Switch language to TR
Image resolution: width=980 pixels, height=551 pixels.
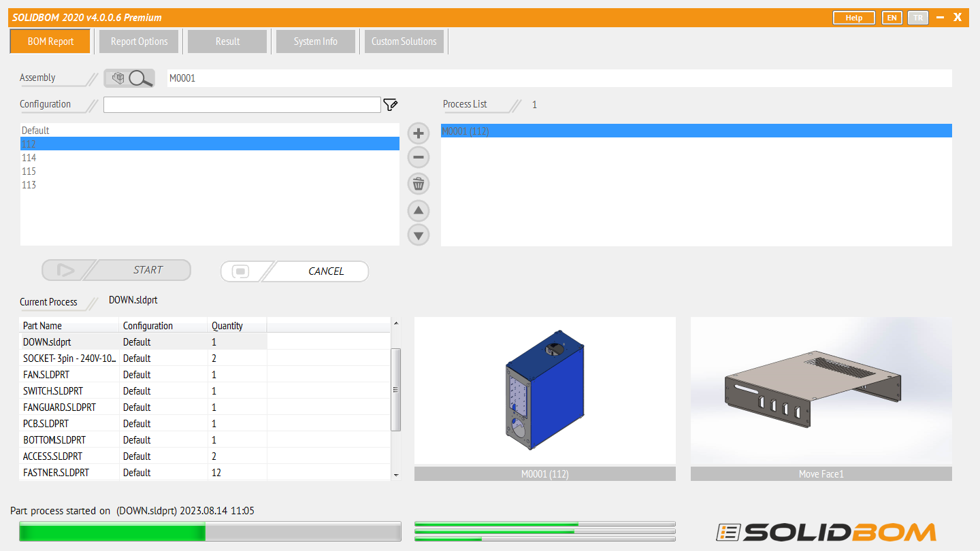(918, 18)
